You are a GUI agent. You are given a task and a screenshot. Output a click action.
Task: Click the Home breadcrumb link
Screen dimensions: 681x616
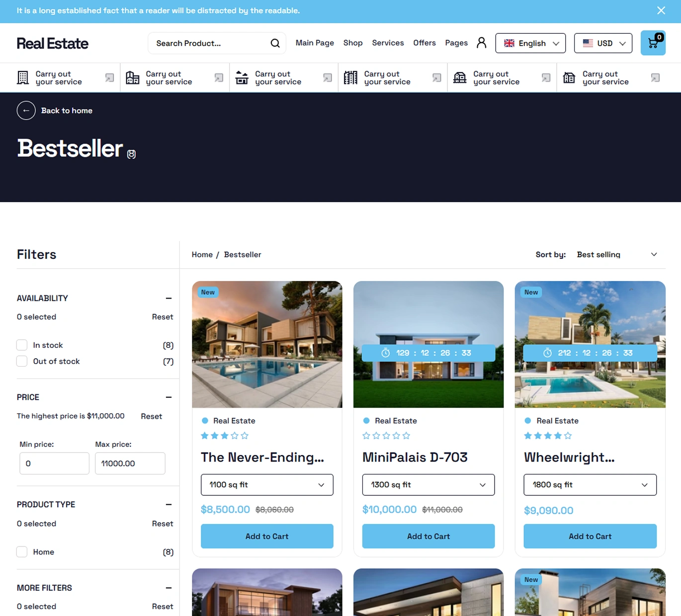(202, 254)
